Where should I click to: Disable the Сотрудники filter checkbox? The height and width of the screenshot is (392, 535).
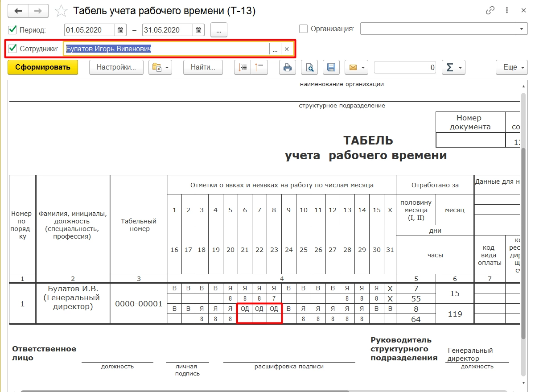pyautogui.click(x=12, y=49)
